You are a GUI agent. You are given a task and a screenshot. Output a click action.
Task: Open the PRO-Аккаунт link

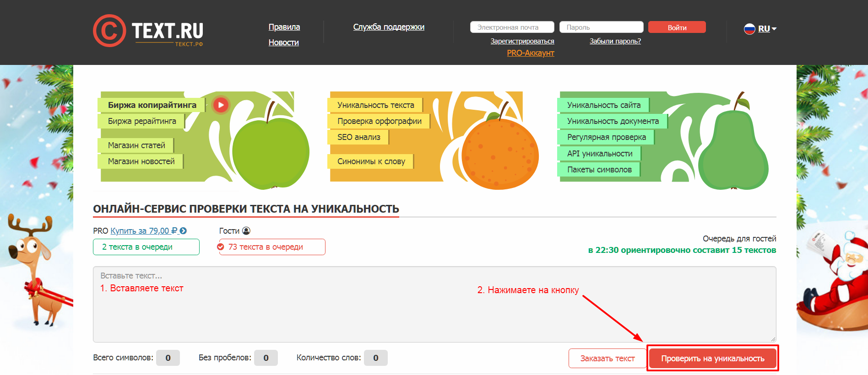[531, 53]
